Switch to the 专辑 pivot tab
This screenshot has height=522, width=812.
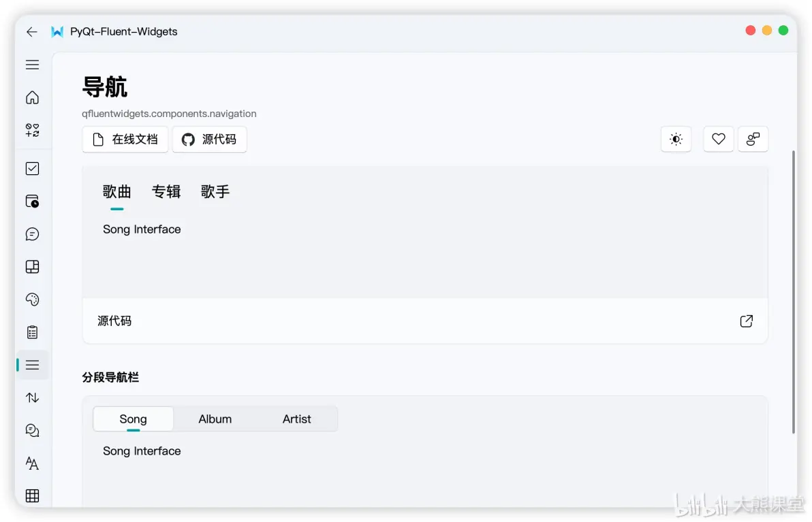166,192
